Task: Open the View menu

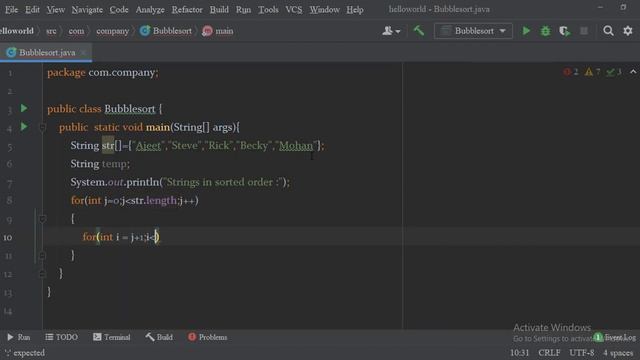Action: point(56,9)
